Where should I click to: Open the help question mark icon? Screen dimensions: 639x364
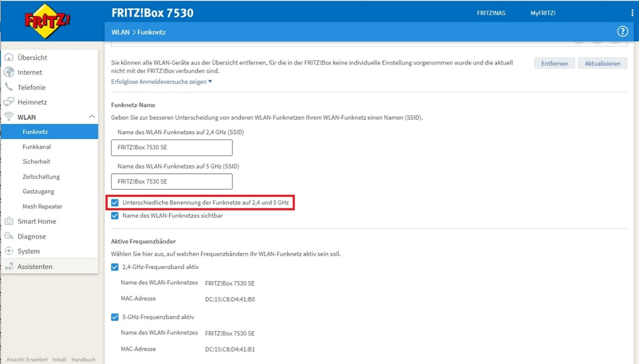pos(622,32)
